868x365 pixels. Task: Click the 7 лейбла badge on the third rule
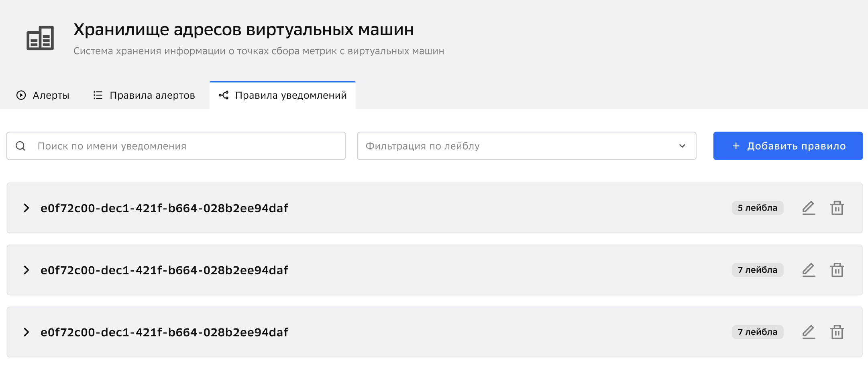point(758,332)
